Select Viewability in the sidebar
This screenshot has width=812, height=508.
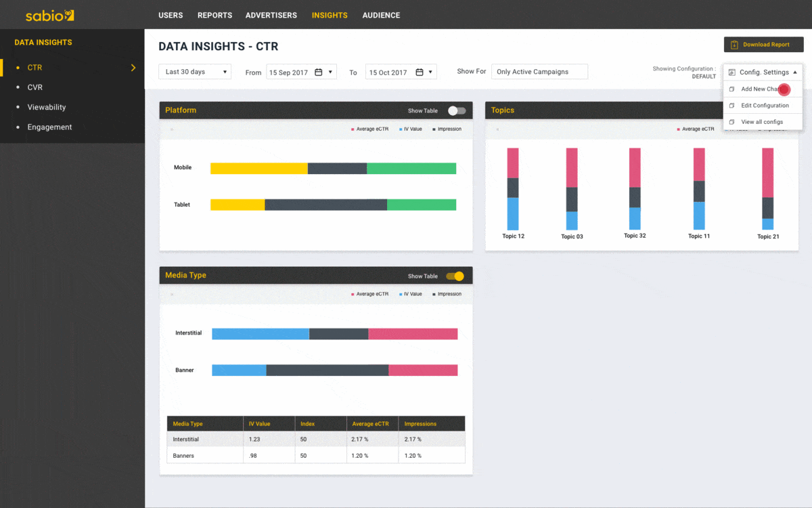click(x=47, y=107)
